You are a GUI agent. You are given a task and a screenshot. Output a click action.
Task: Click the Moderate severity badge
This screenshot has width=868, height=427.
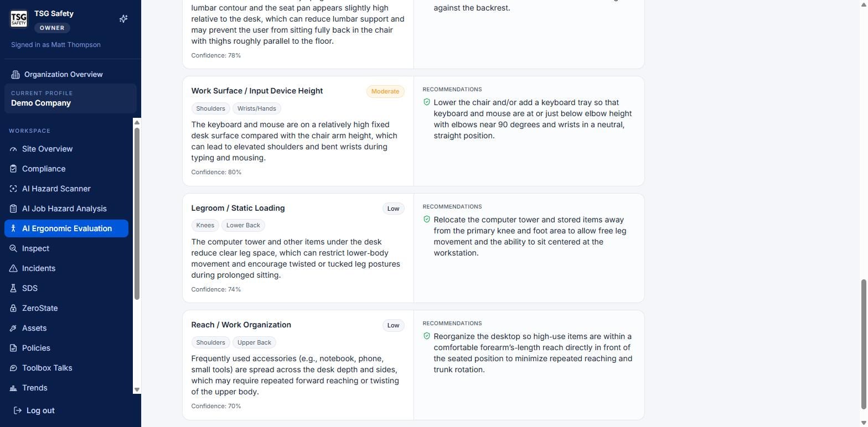(385, 91)
